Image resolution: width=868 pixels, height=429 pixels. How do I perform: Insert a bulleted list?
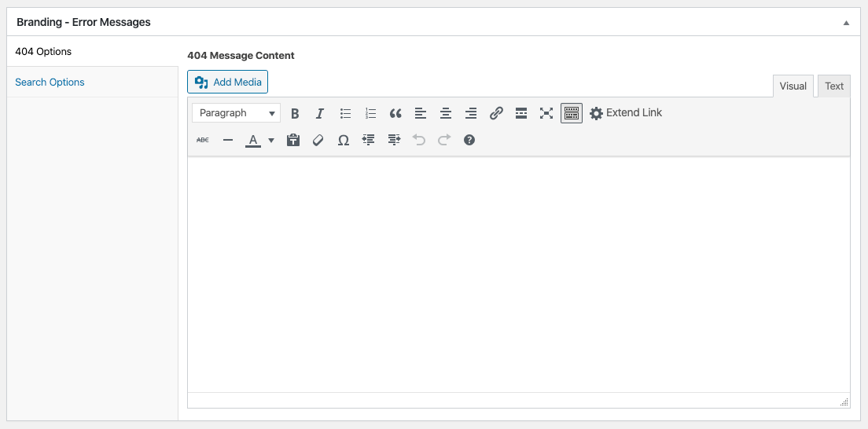tap(345, 113)
